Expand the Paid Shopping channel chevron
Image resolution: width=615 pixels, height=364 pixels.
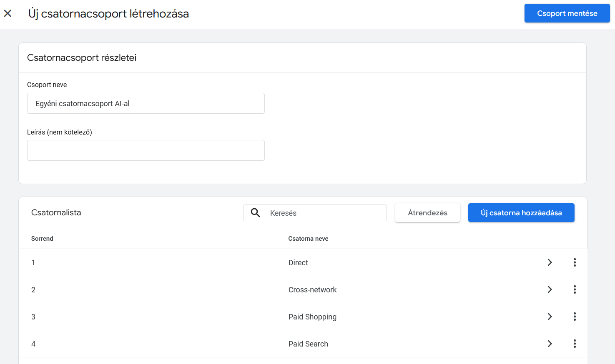550,317
